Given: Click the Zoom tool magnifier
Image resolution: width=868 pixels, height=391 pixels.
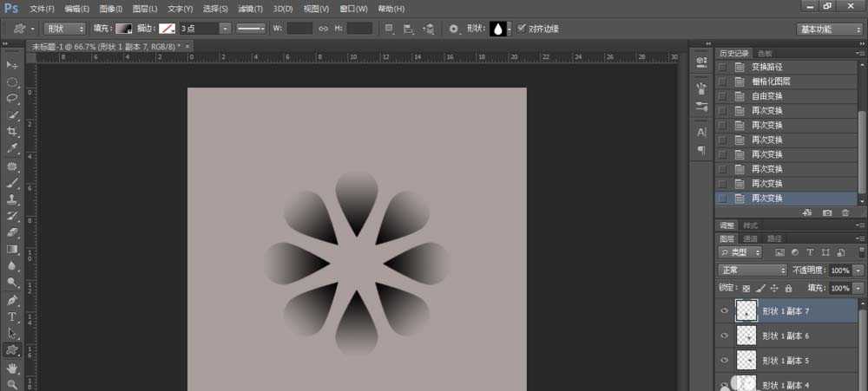Looking at the screenshot, I should (12, 384).
